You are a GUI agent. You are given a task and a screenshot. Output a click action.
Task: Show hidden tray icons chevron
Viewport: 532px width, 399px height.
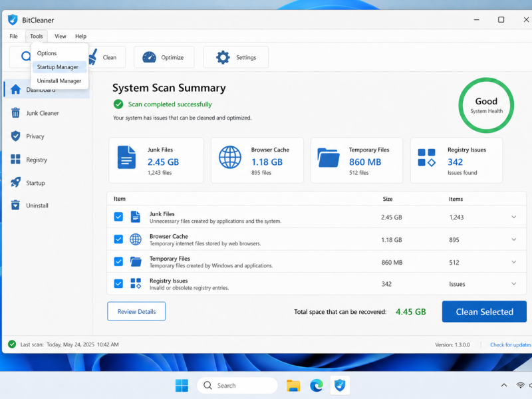(504, 385)
